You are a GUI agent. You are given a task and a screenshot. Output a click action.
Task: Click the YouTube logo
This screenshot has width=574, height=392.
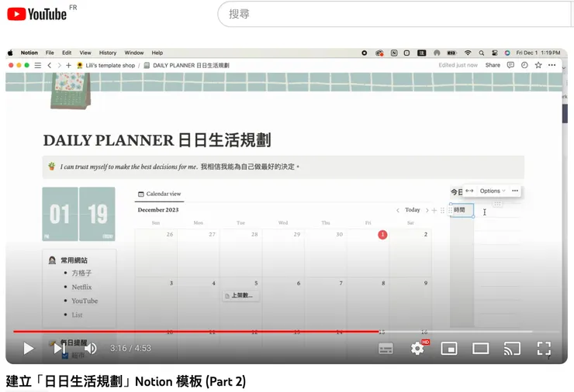coord(36,14)
